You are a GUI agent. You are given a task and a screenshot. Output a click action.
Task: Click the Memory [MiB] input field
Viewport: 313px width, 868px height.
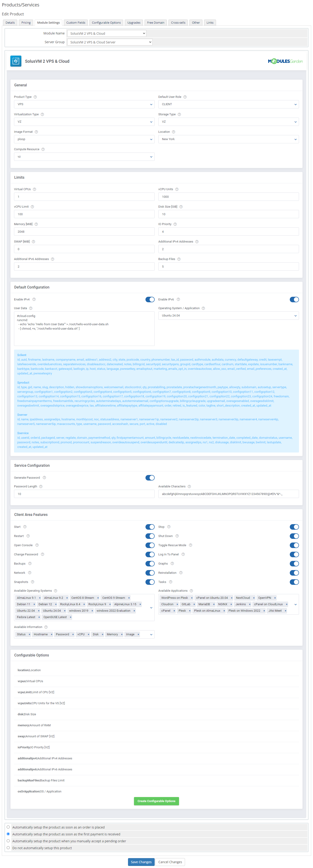pyautogui.click(x=84, y=232)
